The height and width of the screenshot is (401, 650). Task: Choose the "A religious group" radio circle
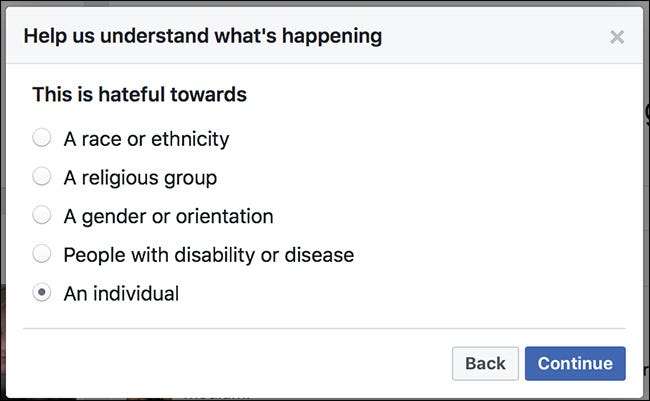click(x=42, y=177)
